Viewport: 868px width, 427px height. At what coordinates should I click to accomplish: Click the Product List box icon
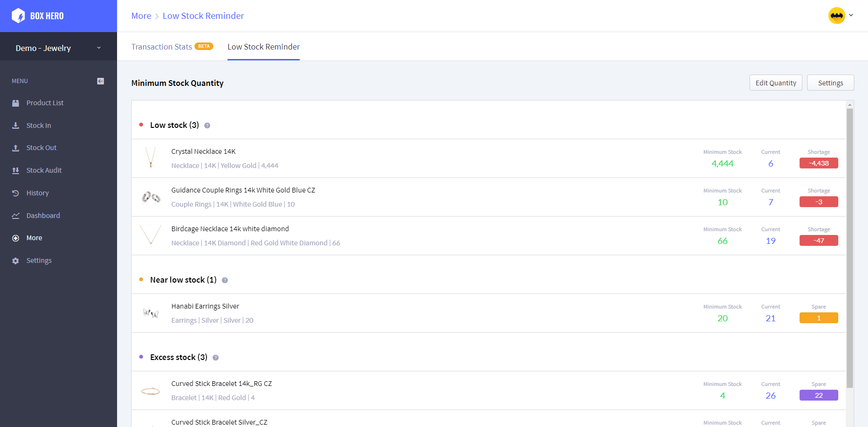(16, 103)
